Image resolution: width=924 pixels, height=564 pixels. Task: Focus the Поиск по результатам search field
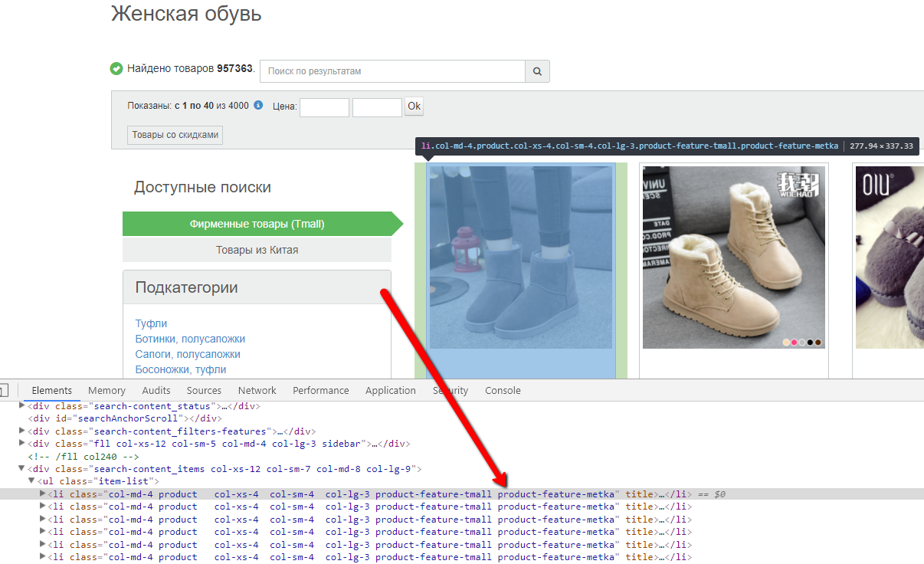[x=392, y=71]
